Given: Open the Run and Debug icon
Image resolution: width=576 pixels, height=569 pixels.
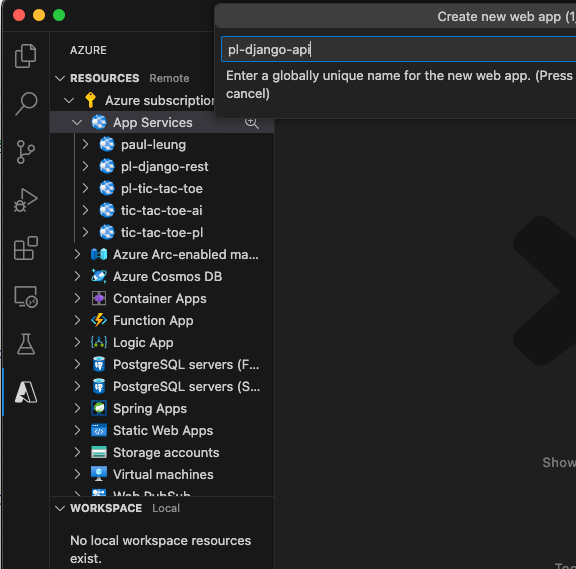Looking at the screenshot, I should click(26, 200).
